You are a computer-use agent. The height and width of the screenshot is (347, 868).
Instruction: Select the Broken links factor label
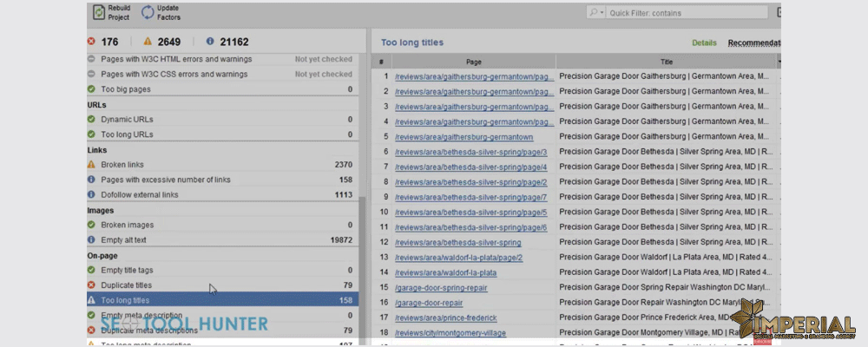(122, 164)
